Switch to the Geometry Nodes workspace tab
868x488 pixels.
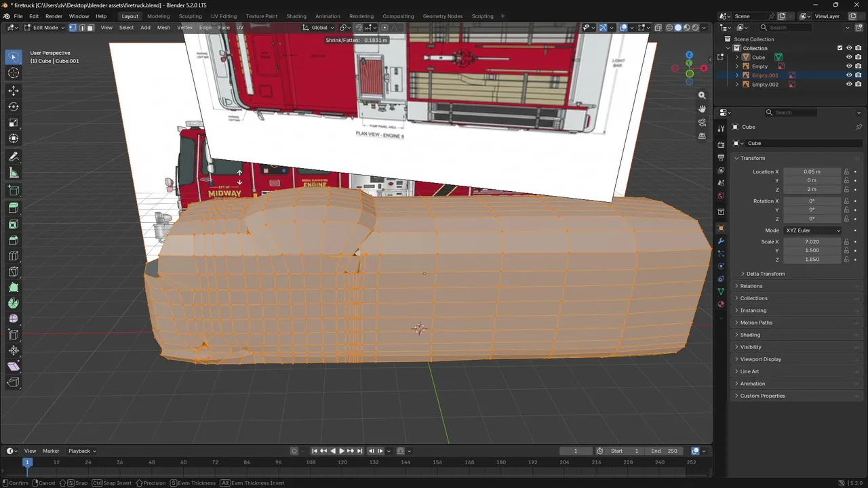442,16
